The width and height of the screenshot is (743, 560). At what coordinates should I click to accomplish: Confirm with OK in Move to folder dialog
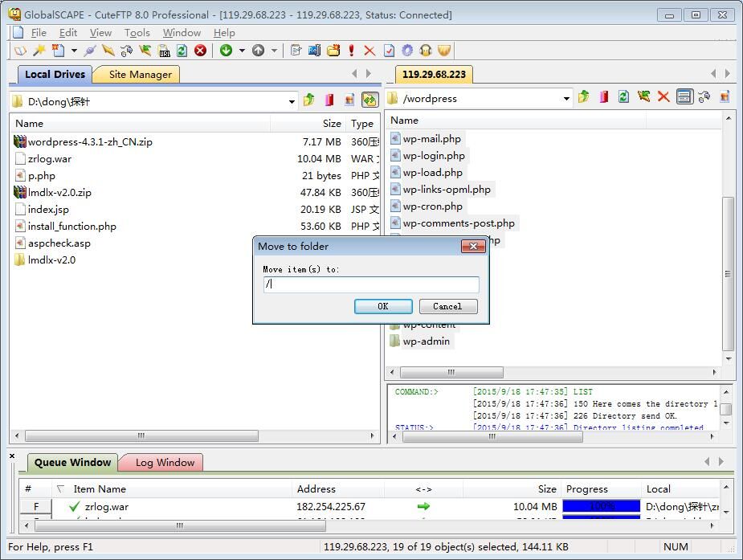coord(383,307)
